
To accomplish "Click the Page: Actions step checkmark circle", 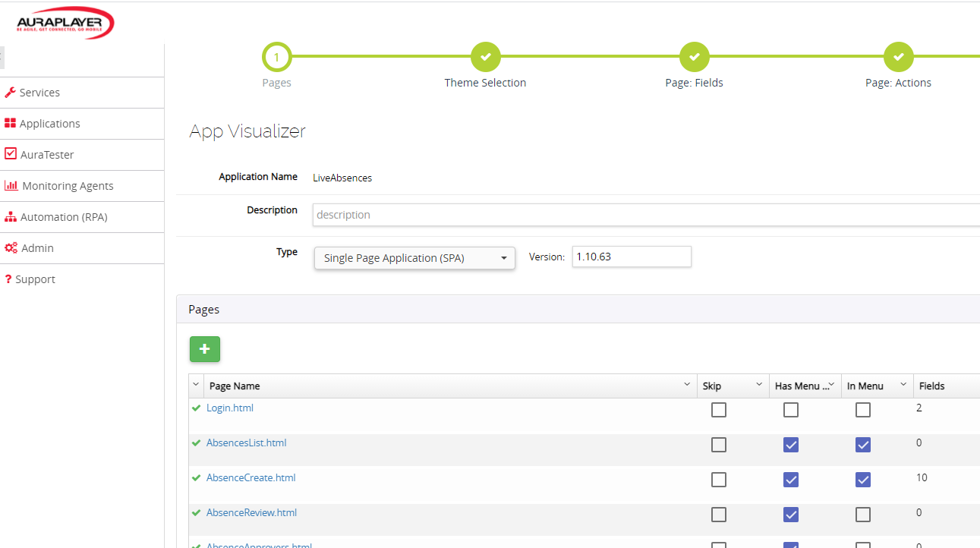I will (899, 57).
